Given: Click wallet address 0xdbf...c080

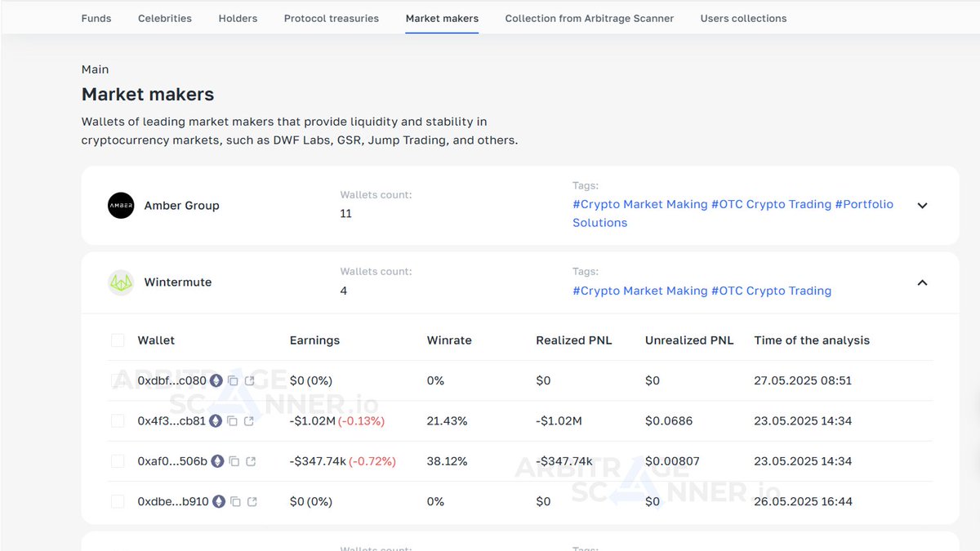Looking at the screenshot, I should (x=172, y=380).
